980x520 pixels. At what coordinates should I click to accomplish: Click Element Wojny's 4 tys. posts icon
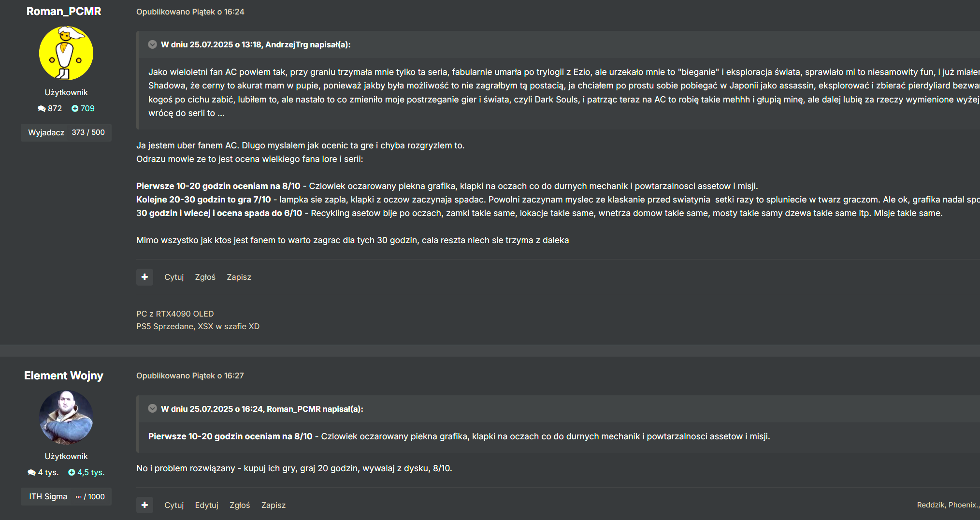pos(31,473)
